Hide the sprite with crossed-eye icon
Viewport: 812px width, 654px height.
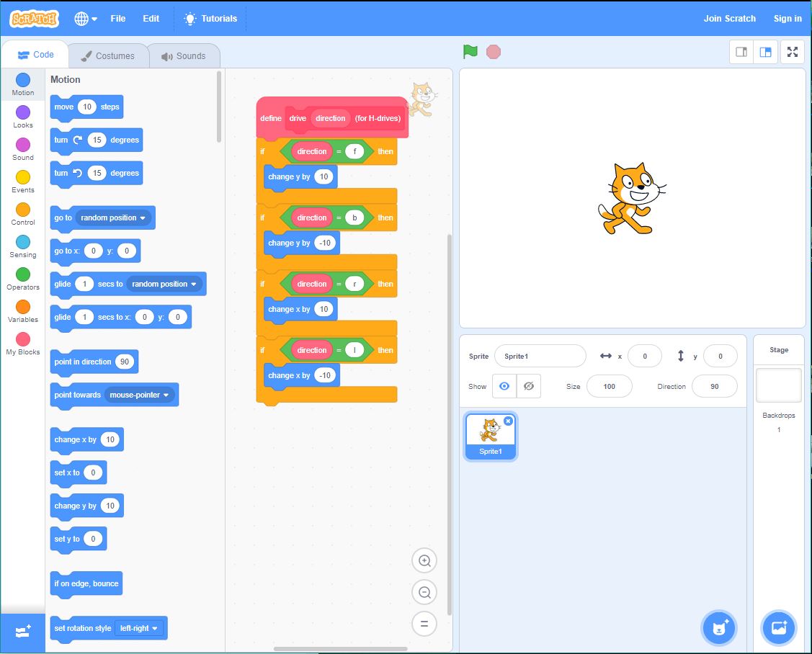coord(528,386)
